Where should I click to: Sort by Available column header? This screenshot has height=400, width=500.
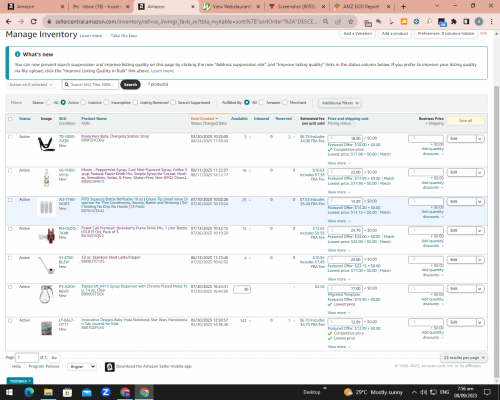(239, 119)
